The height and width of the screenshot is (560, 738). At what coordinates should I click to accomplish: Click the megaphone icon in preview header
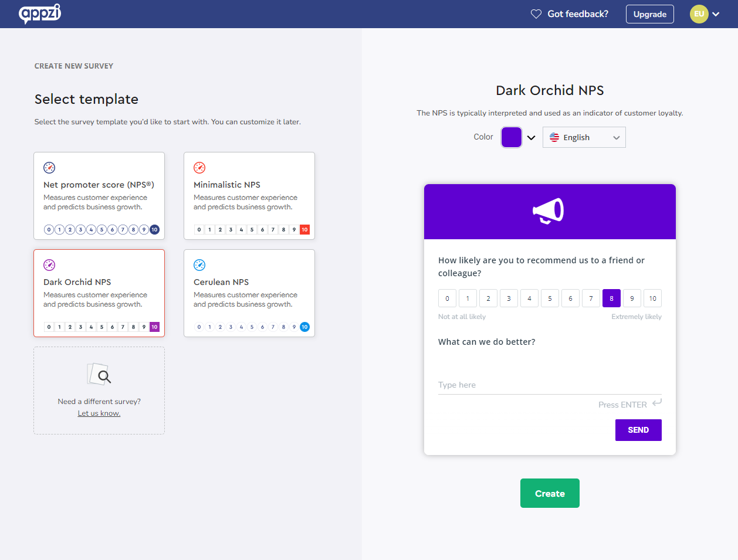coord(549,211)
